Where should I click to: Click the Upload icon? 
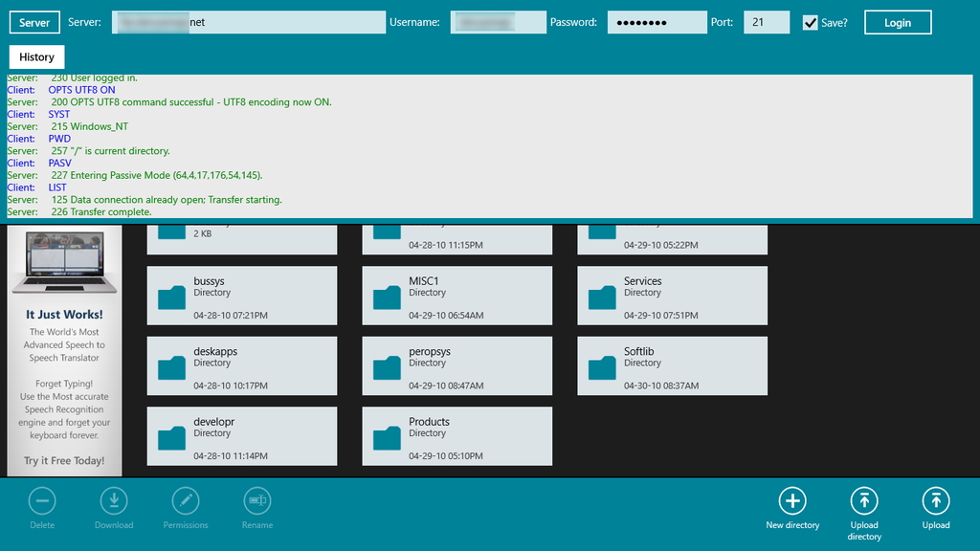coord(936,500)
